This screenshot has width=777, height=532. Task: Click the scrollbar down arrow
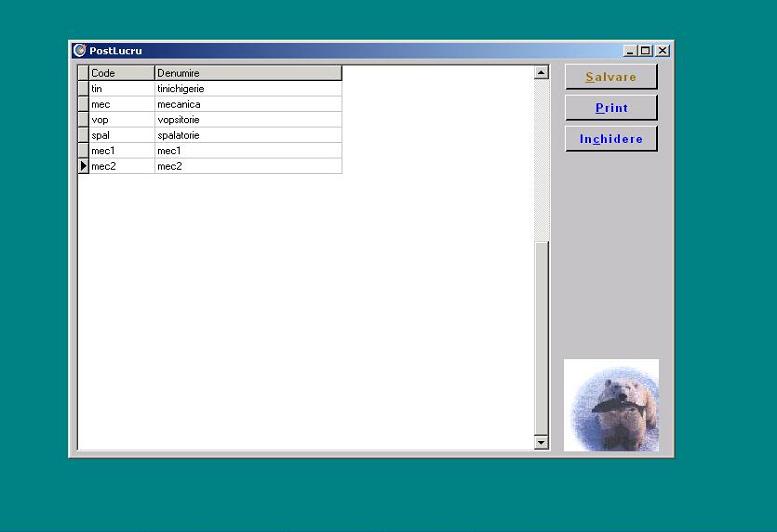click(541, 442)
